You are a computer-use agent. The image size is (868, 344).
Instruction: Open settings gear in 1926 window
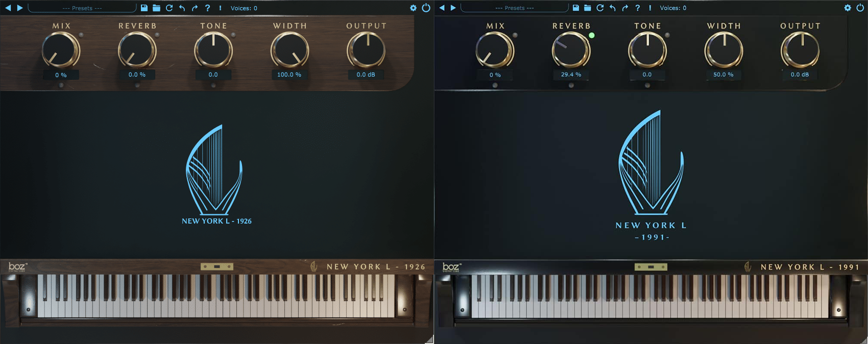(413, 8)
